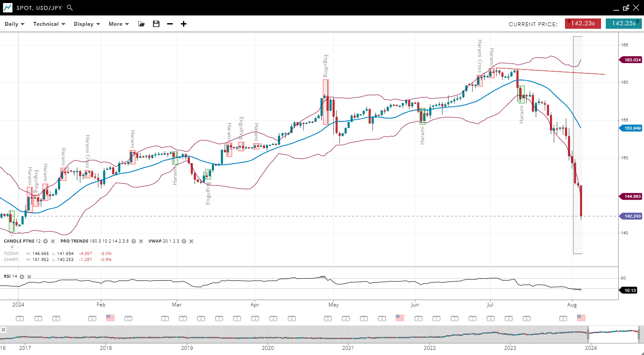
Task: Zoom in with the plus icon
Action: (x=183, y=24)
